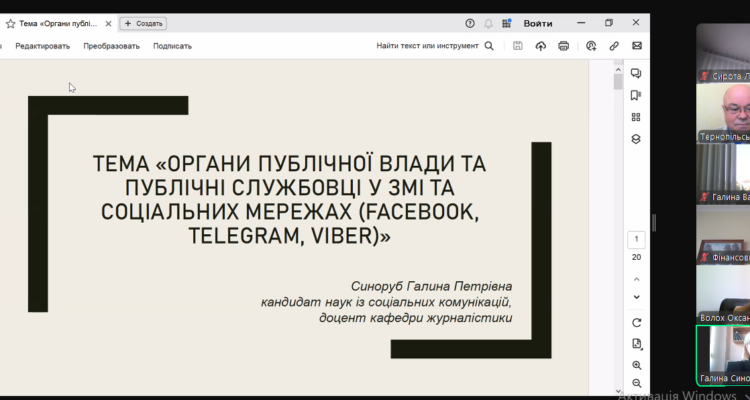This screenshot has height=400, width=750.
Task: Click the star bookmark icon on the document tab
Action: pos(11,23)
